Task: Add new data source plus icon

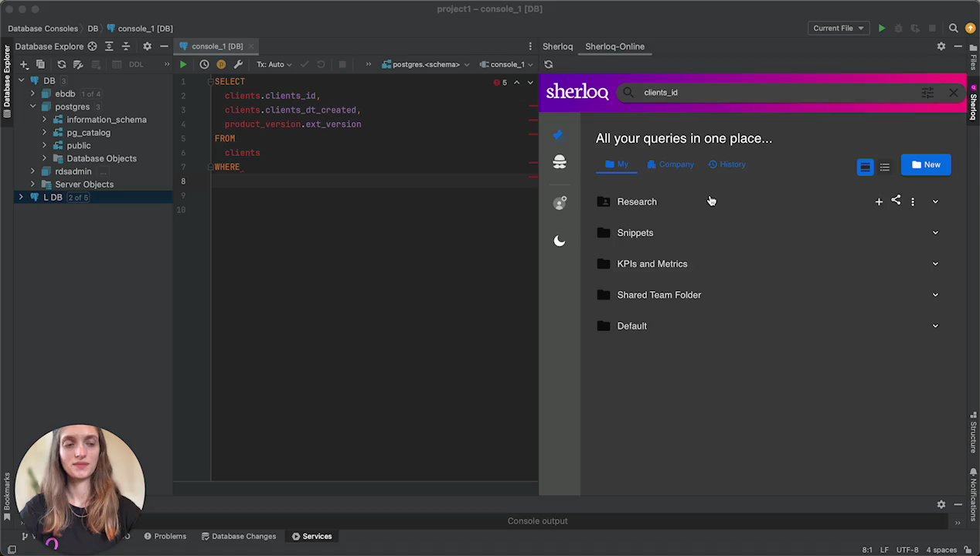Action: [x=24, y=65]
